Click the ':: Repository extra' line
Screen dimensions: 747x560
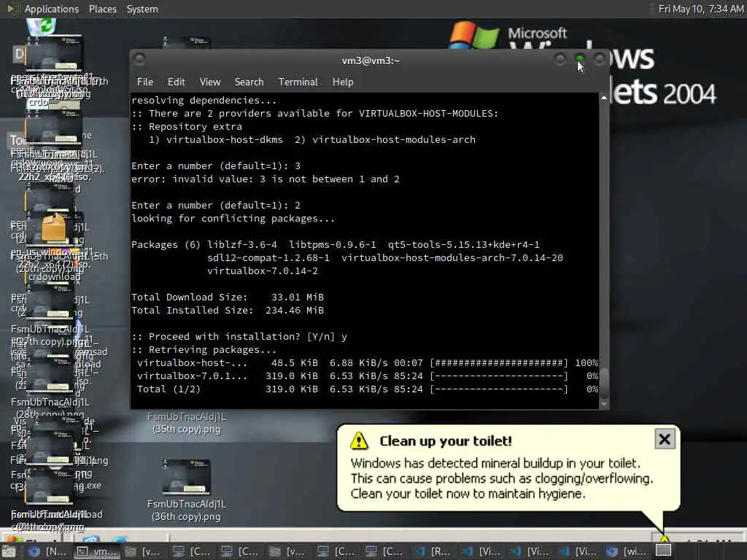pyautogui.click(x=187, y=127)
